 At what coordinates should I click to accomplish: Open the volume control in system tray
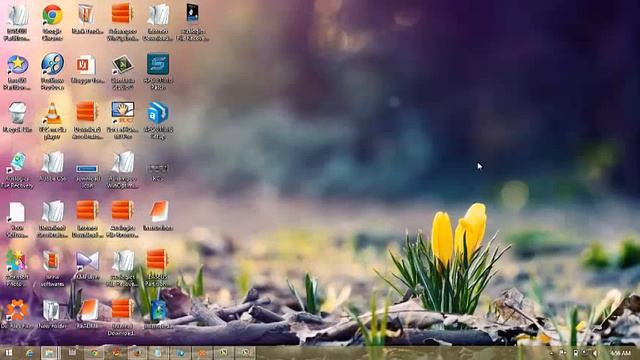point(595,353)
